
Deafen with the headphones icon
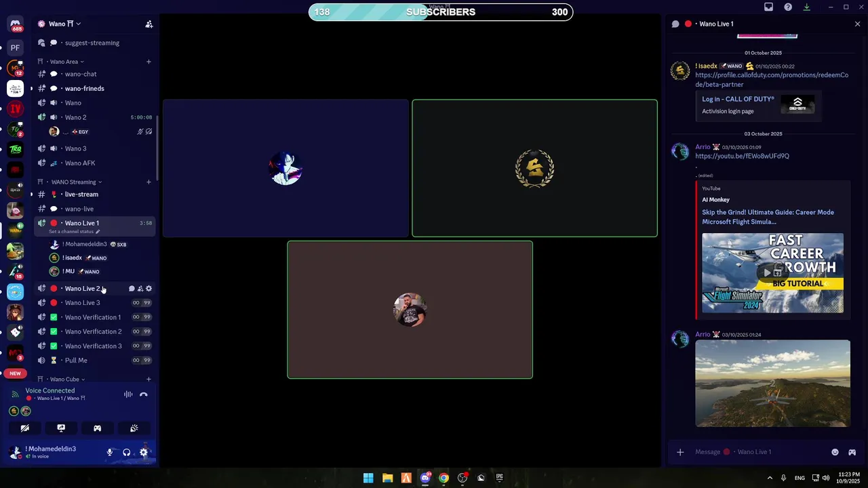coord(126,452)
